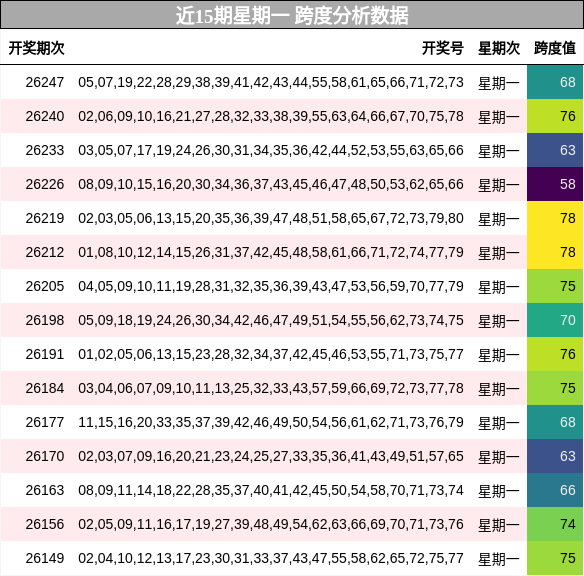Select issue number 26205
The height and width of the screenshot is (576, 584).
coord(45,286)
